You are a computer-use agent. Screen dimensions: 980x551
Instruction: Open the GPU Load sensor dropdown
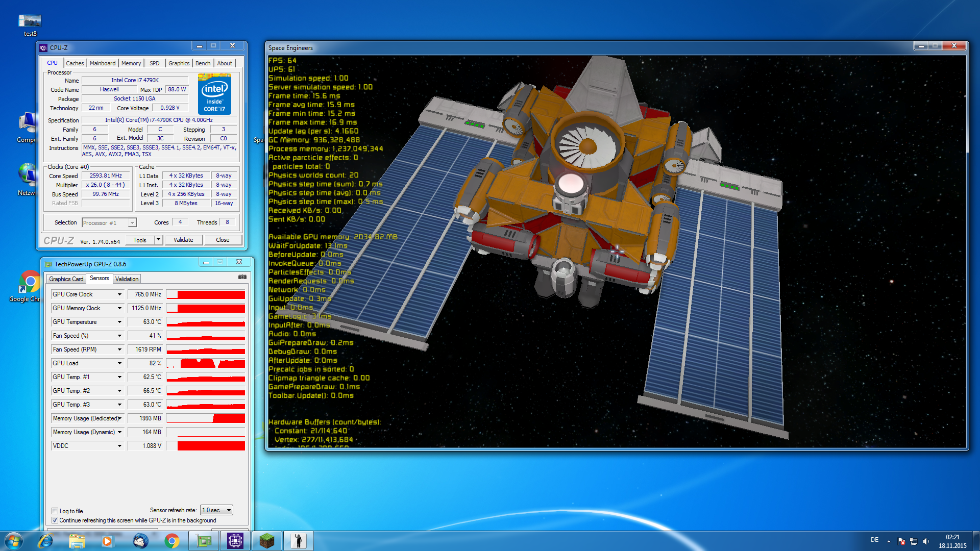click(x=119, y=363)
